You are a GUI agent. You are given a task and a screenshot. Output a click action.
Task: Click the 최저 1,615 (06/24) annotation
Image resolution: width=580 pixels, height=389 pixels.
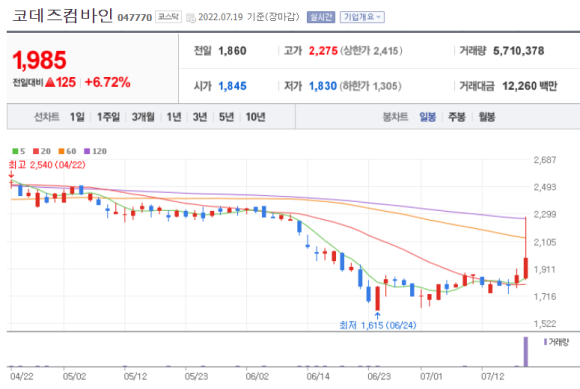[378, 325]
